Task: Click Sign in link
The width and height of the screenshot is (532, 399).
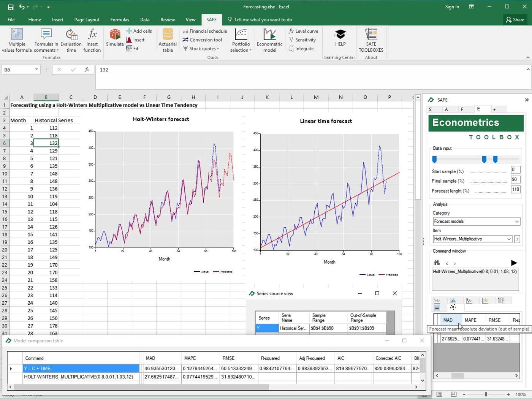Action: (x=452, y=7)
